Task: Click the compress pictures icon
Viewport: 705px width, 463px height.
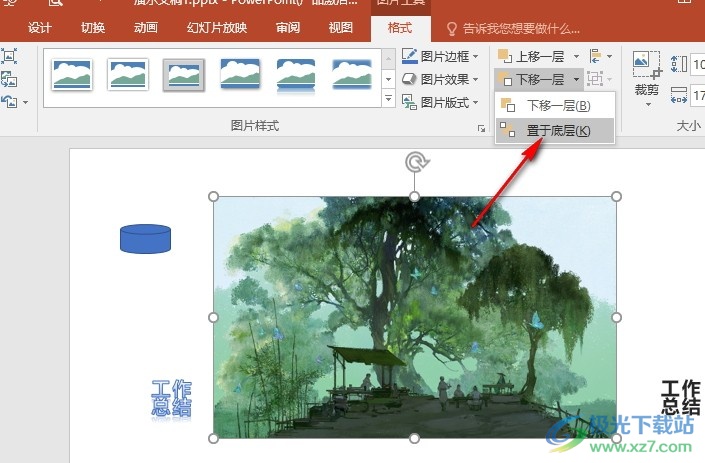Action: click(x=9, y=56)
